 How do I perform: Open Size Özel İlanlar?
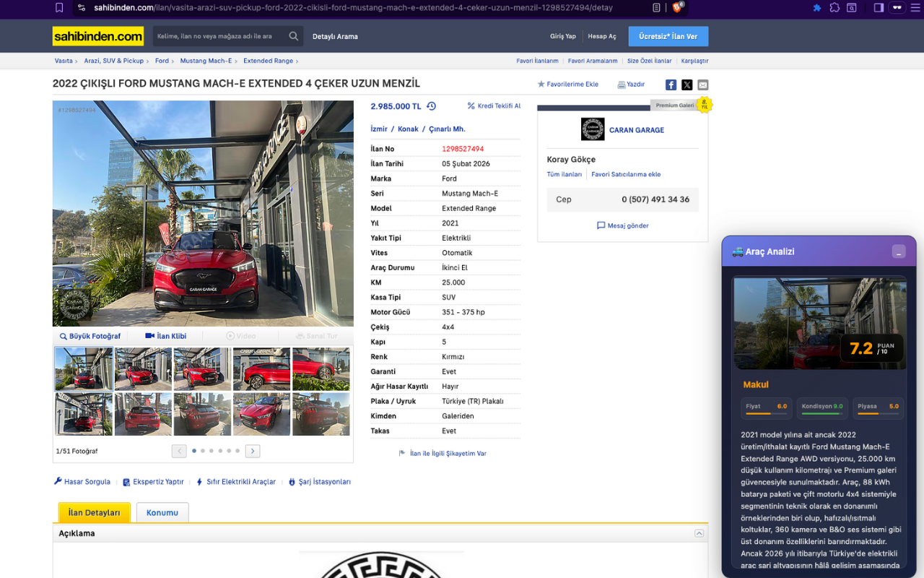tap(650, 61)
